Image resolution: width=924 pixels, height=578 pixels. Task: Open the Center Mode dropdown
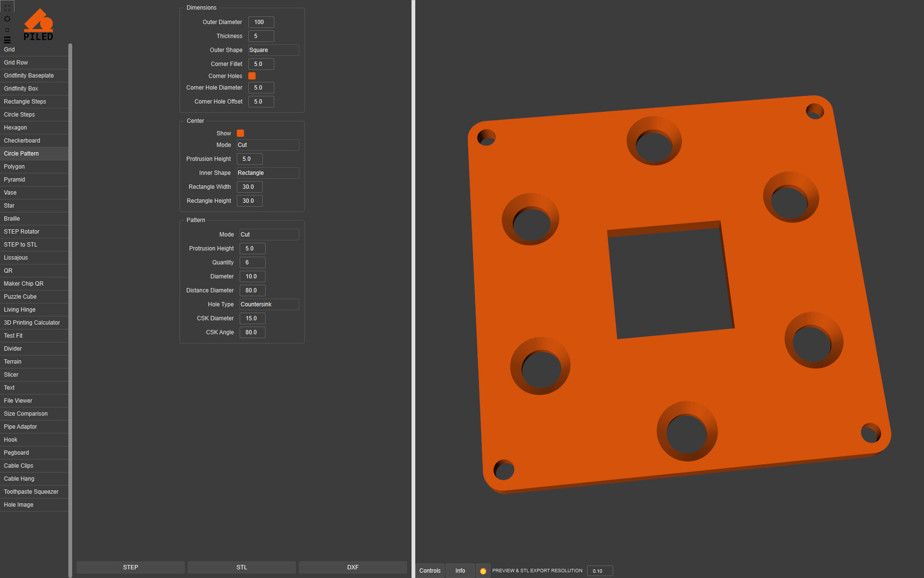coord(267,145)
